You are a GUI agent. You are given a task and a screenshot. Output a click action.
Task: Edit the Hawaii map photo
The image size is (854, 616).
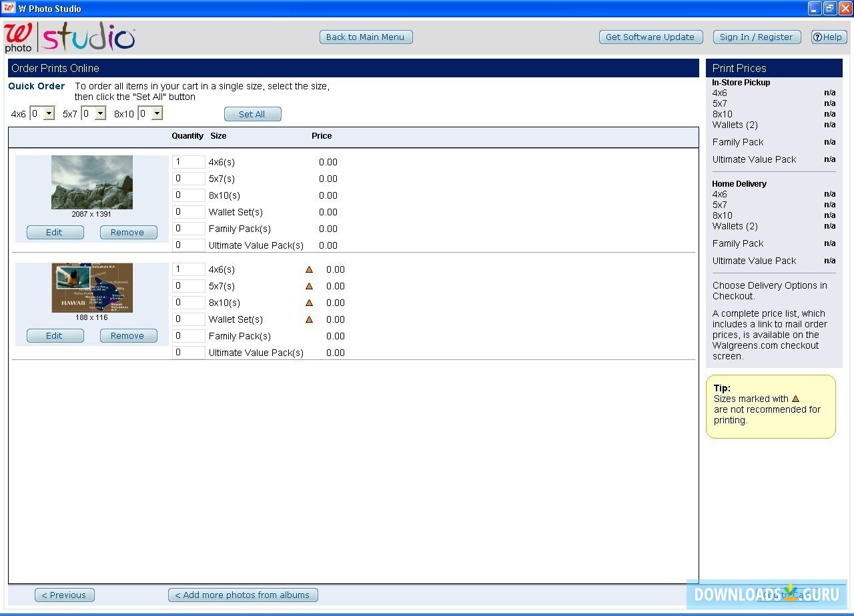[55, 335]
